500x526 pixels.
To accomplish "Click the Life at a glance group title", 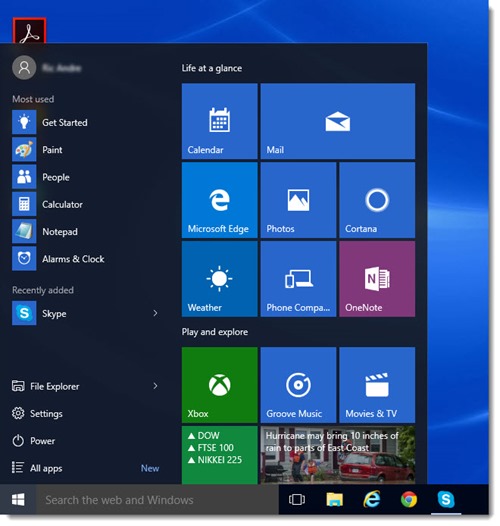I will point(212,68).
